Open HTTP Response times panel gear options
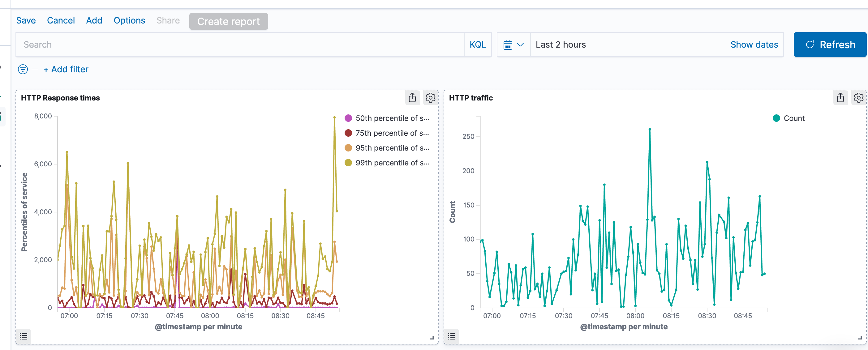The width and height of the screenshot is (868, 350). click(x=430, y=98)
